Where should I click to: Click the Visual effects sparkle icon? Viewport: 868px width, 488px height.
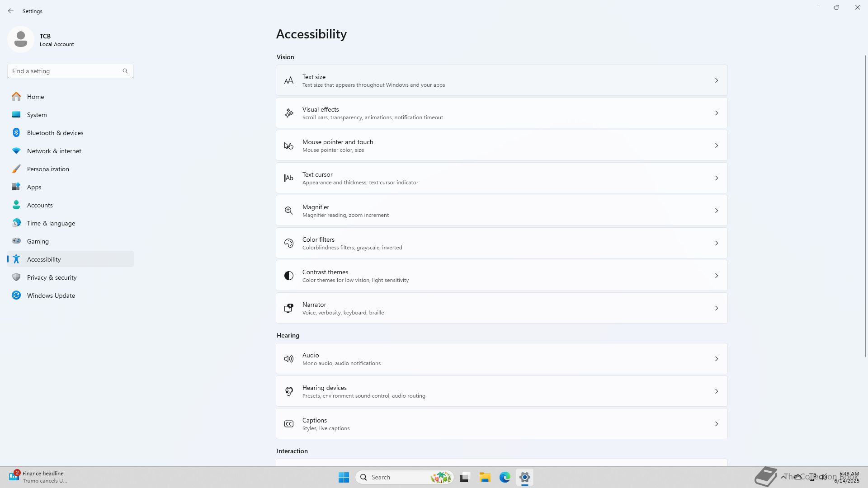(288, 113)
